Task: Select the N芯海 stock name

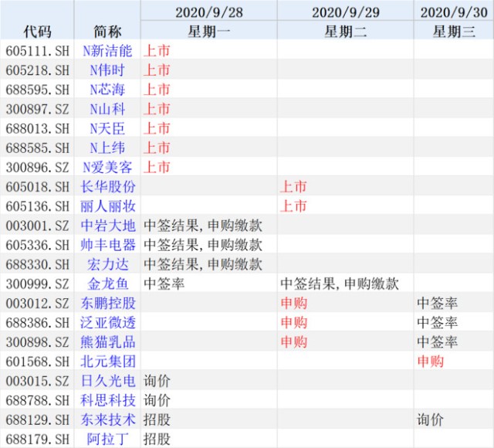Action: click(x=107, y=89)
